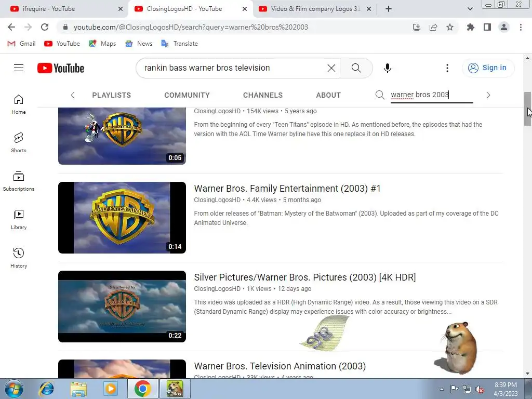Open Warner Bros. Family Entertainment (2003) #1 title
Viewport: 532px width, 399px height.
[x=287, y=189]
